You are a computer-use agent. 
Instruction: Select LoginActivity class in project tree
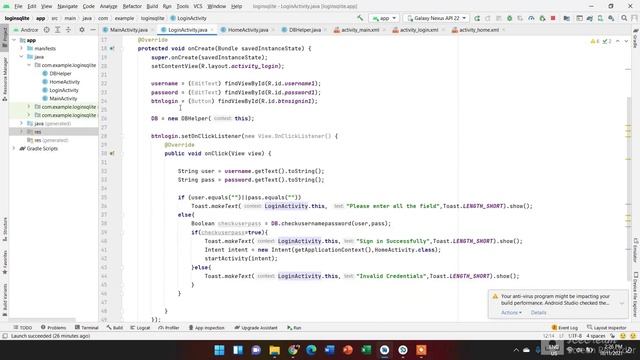(x=64, y=90)
